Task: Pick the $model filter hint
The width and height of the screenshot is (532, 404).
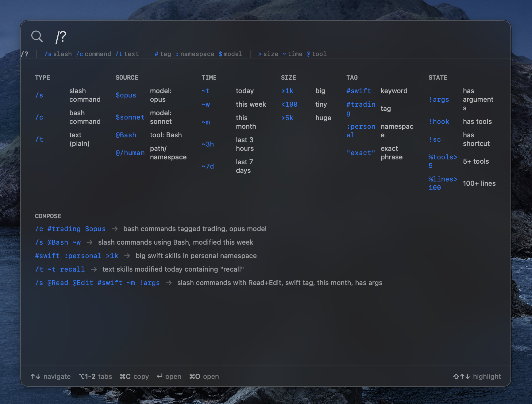Action: [230, 54]
